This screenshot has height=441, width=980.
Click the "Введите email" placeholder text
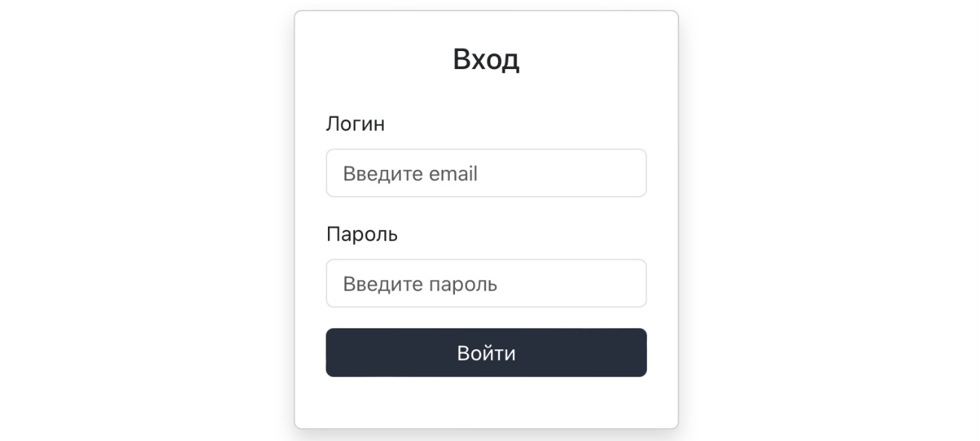pos(410,174)
